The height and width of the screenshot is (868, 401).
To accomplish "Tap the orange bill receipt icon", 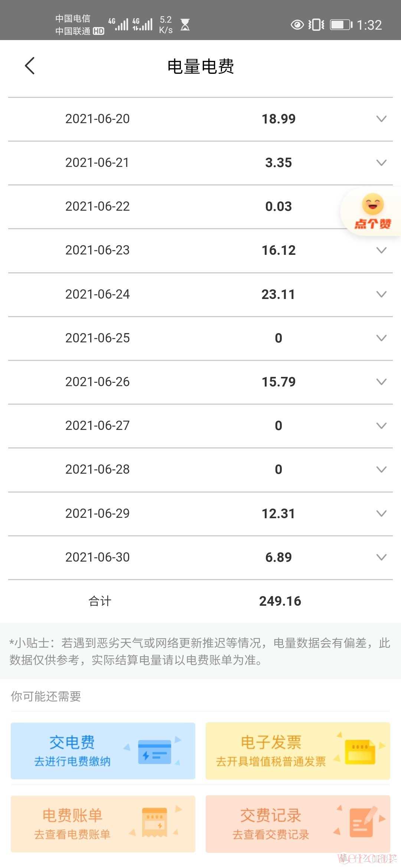I will pyautogui.click(x=154, y=823).
